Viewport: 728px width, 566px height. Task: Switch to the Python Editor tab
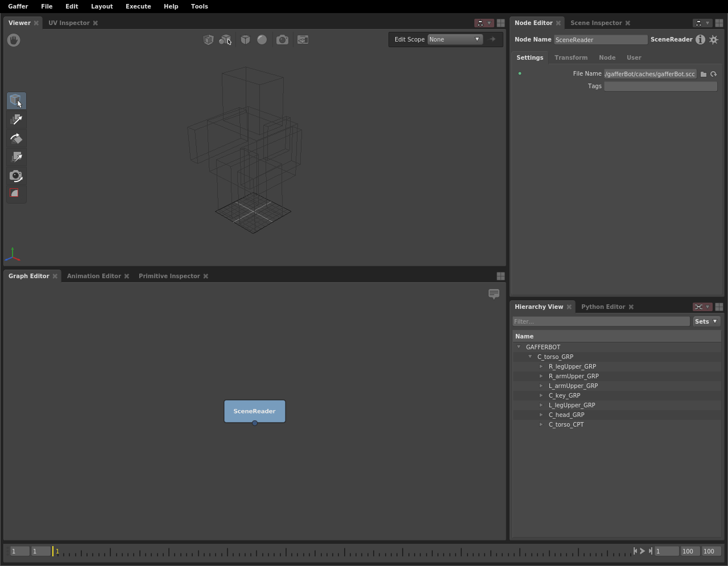click(x=603, y=307)
